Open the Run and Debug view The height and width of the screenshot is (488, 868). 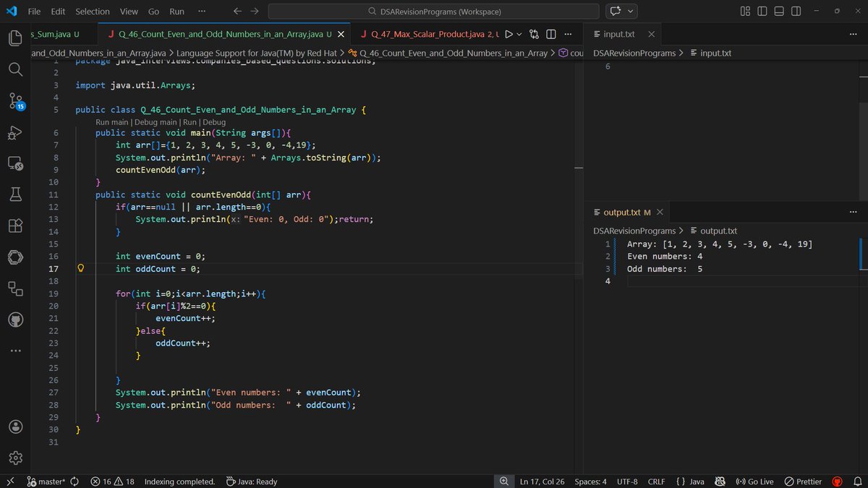16,132
